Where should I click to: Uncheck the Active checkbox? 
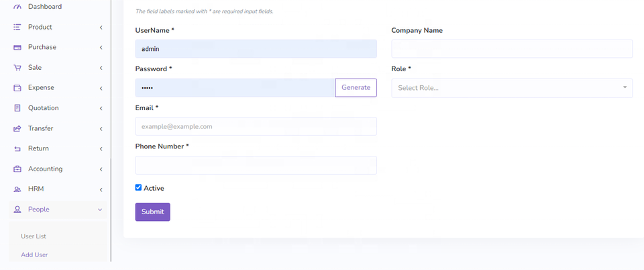pyautogui.click(x=138, y=188)
